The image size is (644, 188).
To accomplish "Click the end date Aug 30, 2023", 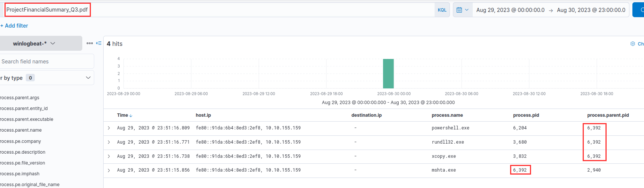I will coord(591,10).
